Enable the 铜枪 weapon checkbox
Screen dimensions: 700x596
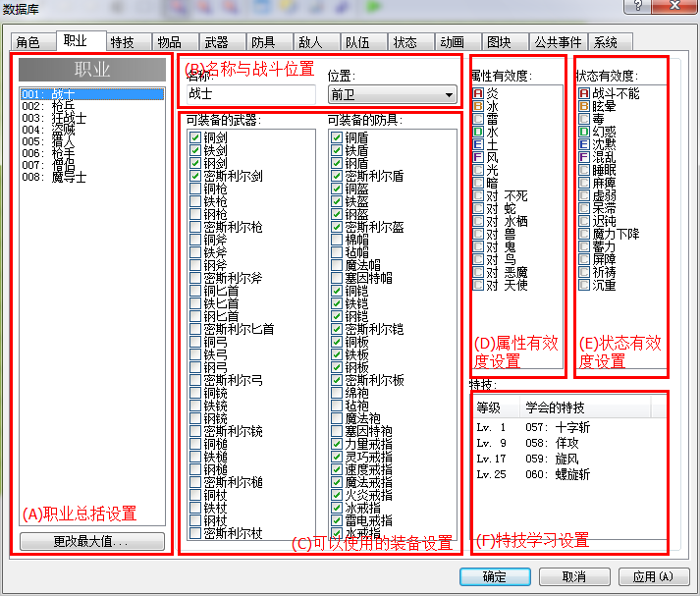[x=194, y=189]
